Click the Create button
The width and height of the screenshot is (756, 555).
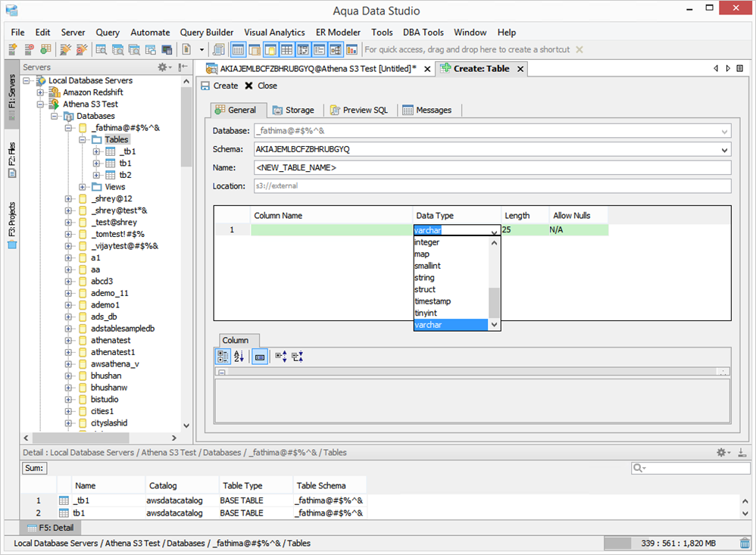[x=220, y=86]
